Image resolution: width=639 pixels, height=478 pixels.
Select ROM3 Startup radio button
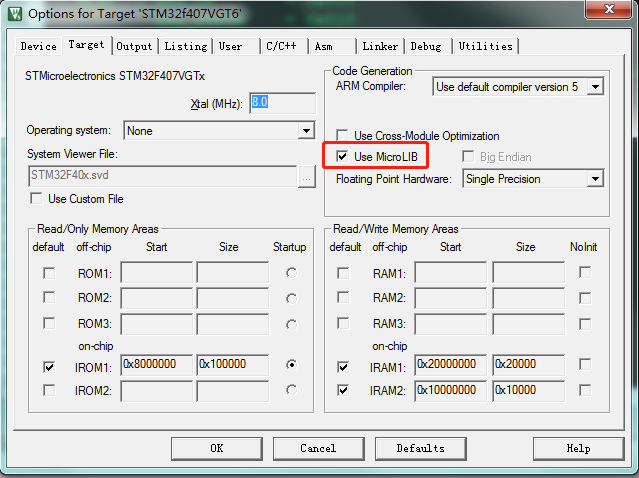pyautogui.click(x=291, y=324)
